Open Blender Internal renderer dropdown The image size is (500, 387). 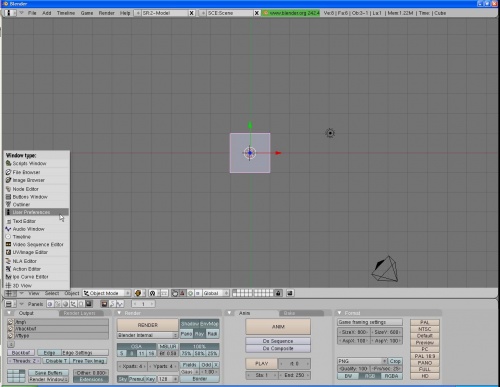tap(148, 335)
